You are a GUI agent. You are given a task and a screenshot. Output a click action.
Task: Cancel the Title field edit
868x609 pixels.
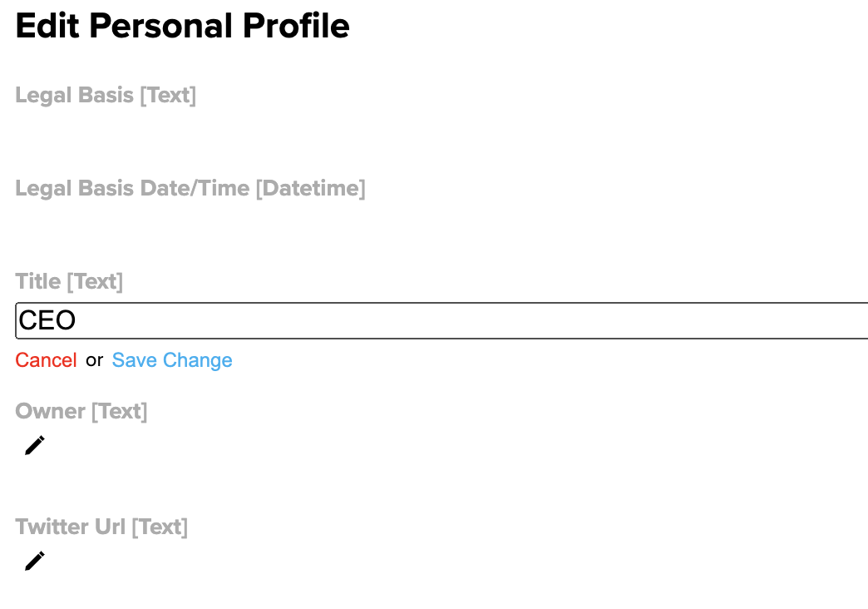pos(46,360)
